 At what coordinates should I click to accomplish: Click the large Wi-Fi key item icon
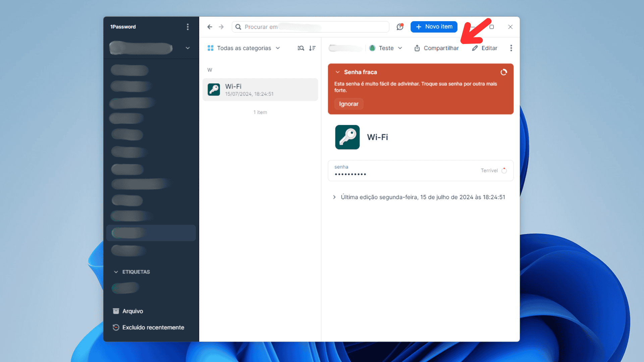coord(347,137)
